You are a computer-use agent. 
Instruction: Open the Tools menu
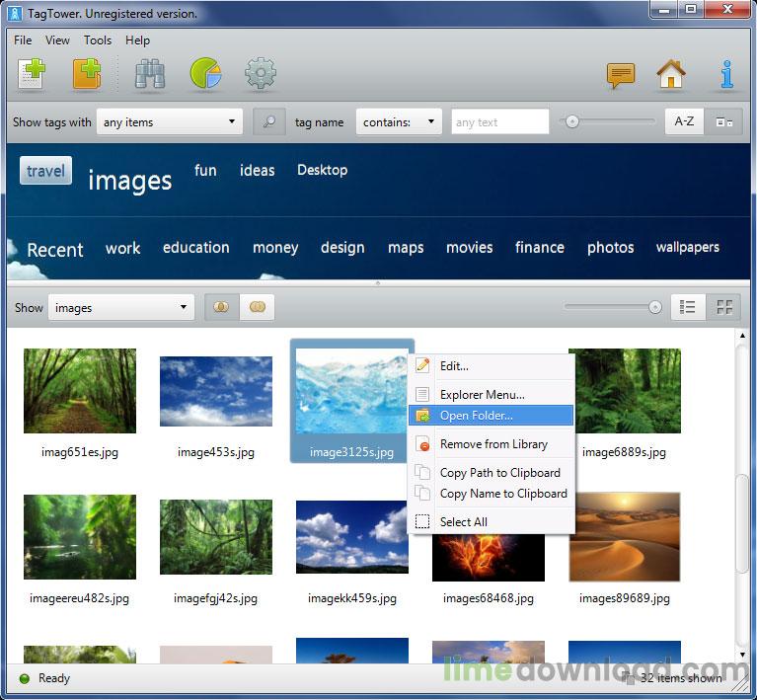[98, 40]
